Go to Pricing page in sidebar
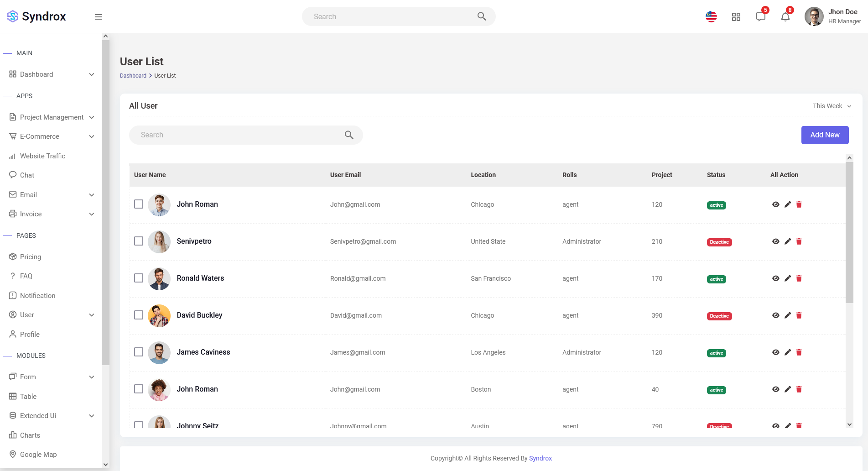The height and width of the screenshot is (471, 868). tap(31, 257)
